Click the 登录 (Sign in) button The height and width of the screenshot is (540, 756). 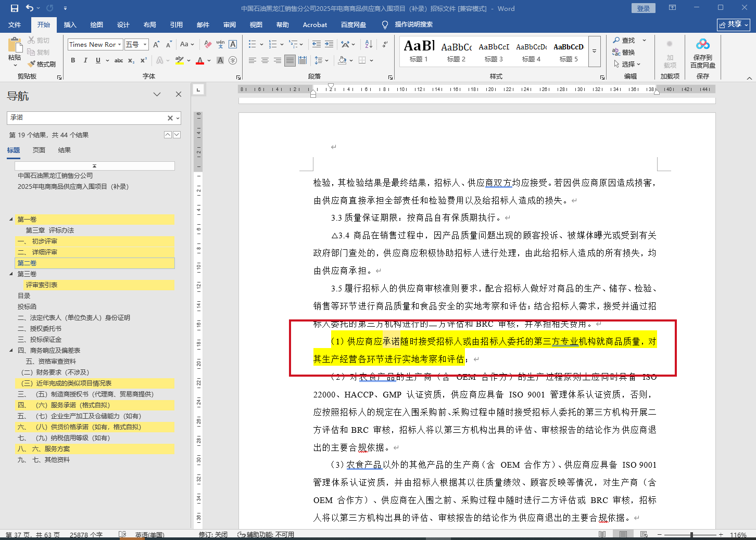pos(644,8)
